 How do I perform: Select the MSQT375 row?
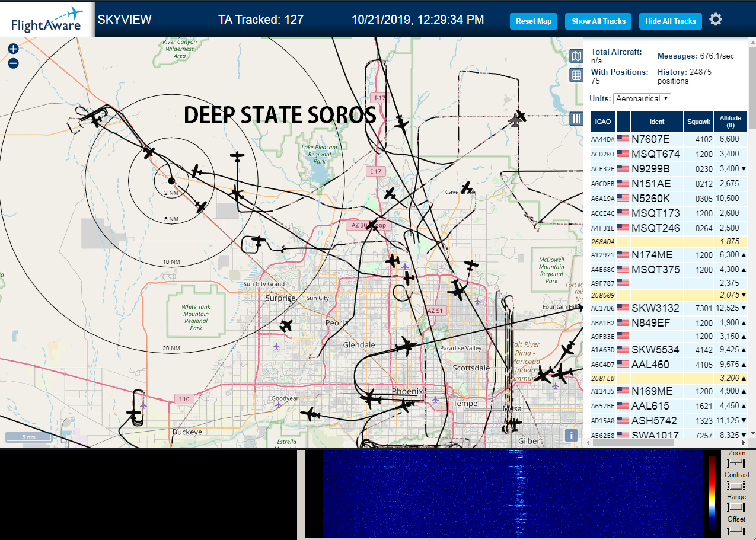pos(669,269)
